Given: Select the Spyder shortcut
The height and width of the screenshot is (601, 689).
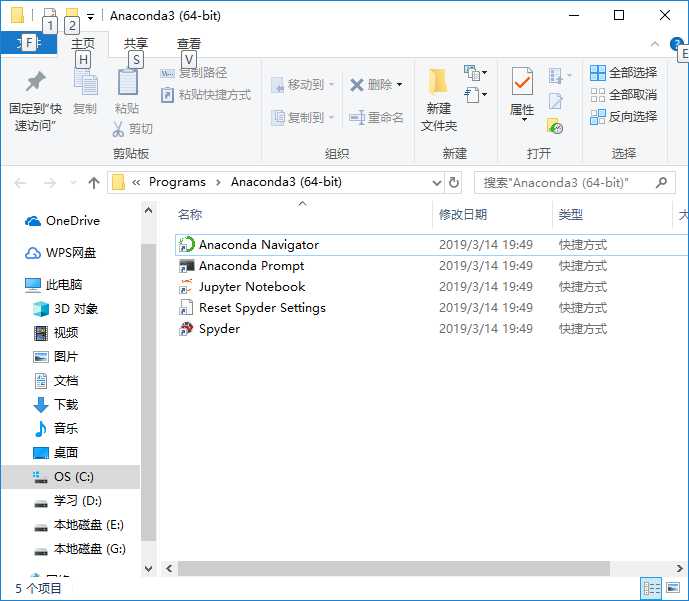Looking at the screenshot, I should coord(432,329).
